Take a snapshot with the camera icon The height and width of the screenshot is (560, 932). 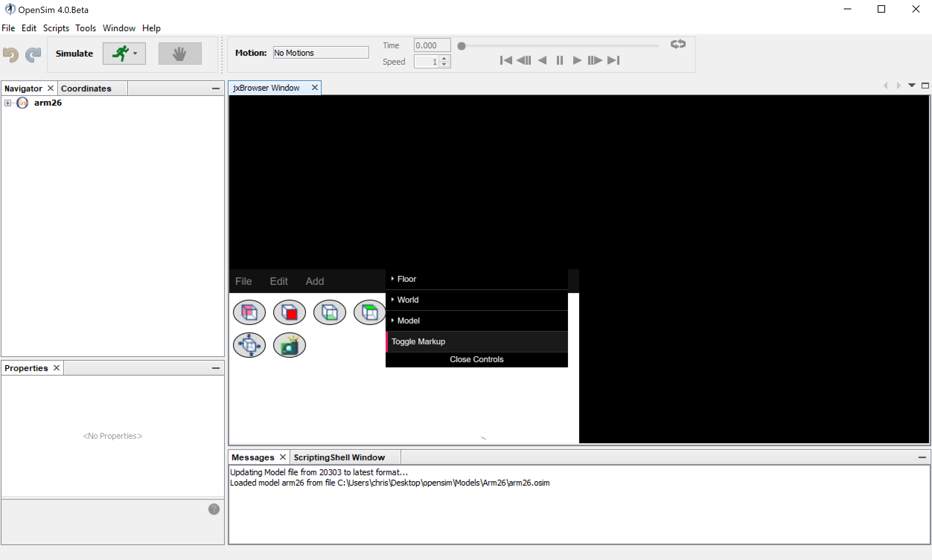(289, 345)
